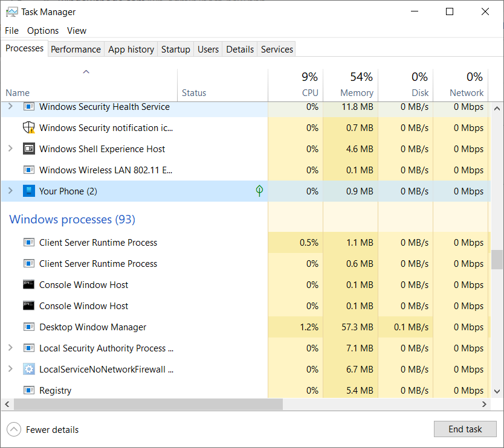Click Windows Shell Experience Host icon

coord(29,149)
